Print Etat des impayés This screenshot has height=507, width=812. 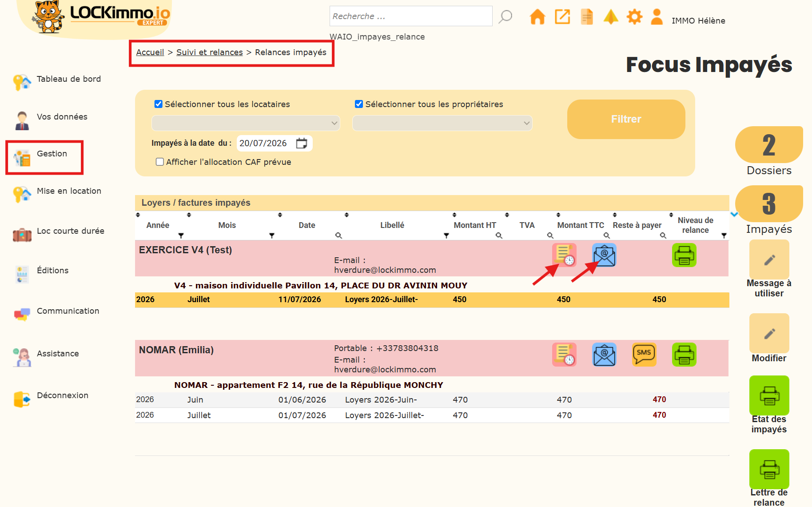pyautogui.click(x=769, y=395)
